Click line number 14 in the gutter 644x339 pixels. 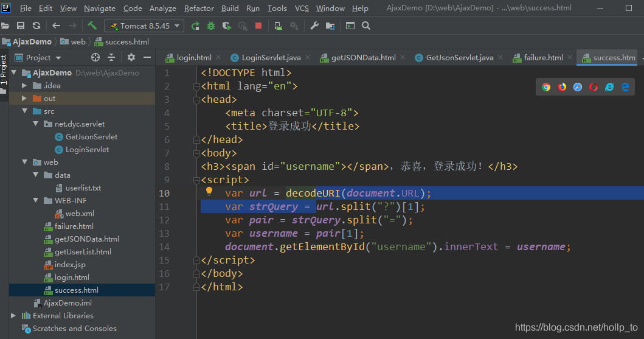[x=164, y=246]
